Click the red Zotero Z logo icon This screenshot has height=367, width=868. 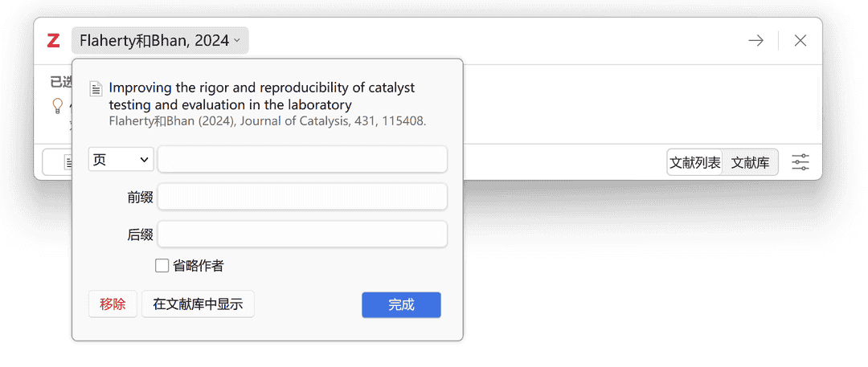click(53, 41)
